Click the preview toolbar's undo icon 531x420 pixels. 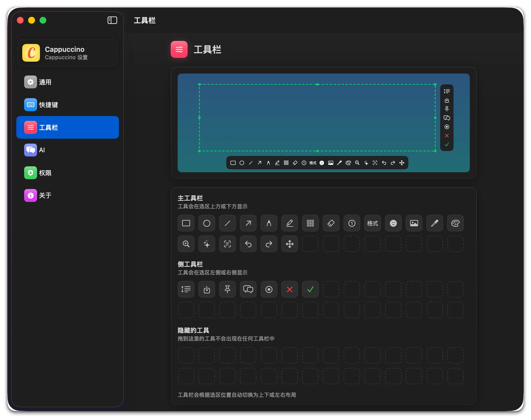click(384, 163)
